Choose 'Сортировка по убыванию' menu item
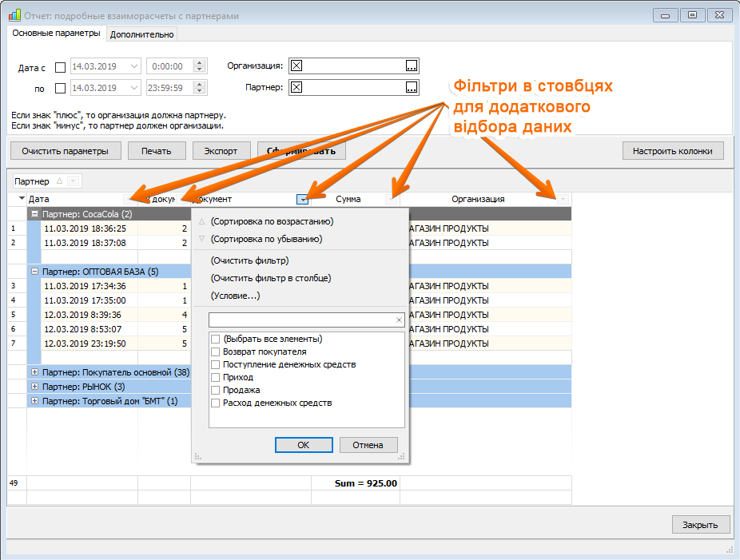The image size is (740, 560). (267, 239)
